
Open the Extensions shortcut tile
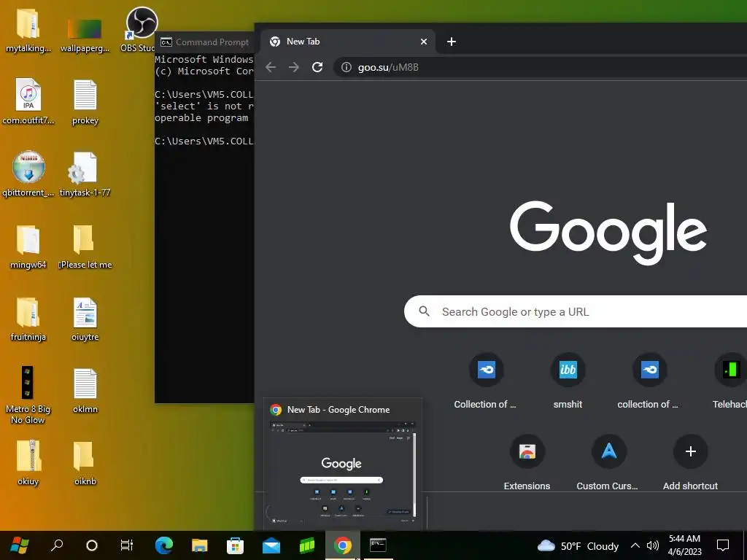(x=527, y=463)
